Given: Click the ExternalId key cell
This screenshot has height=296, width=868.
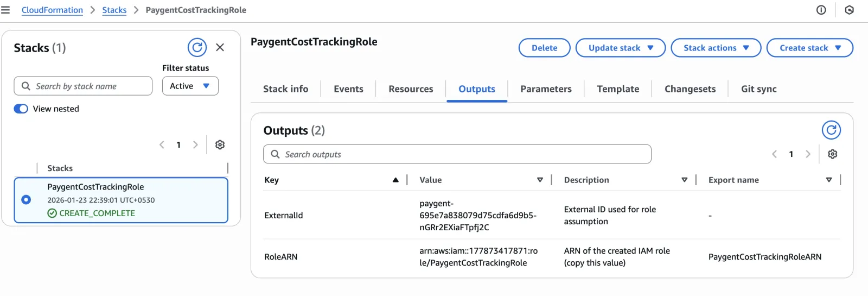Looking at the screenshot, I should (x=283, y=216).
